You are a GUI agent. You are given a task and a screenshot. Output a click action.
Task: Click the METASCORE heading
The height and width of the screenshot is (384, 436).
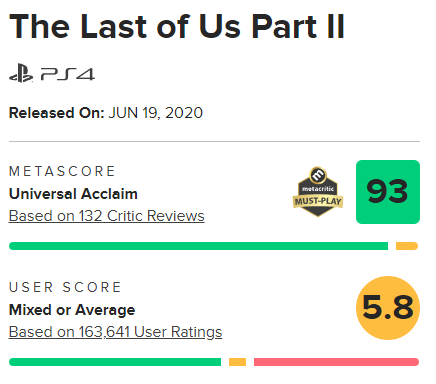coord(62,171)
